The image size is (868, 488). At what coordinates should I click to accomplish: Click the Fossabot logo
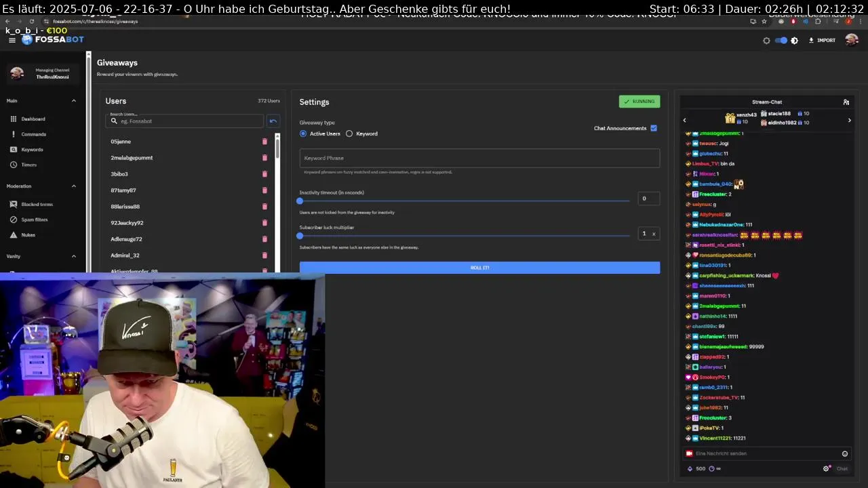[53, 39]
